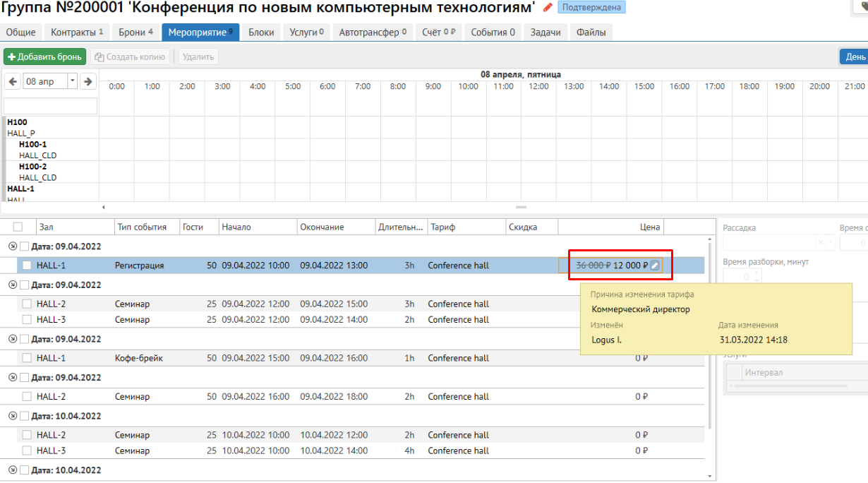Check the HALL-1 Кофе-брейк row checkbox

pyautogui.click(x=27, y=358)
